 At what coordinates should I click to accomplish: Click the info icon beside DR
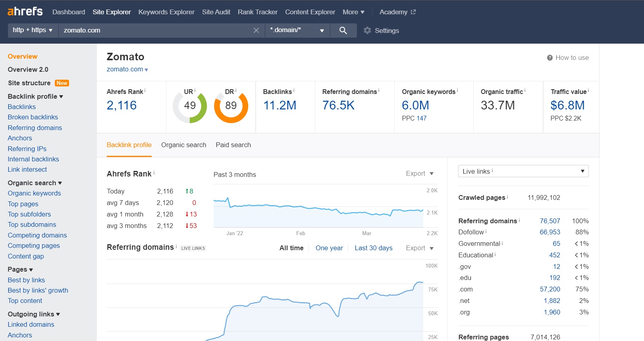point(236,90)
